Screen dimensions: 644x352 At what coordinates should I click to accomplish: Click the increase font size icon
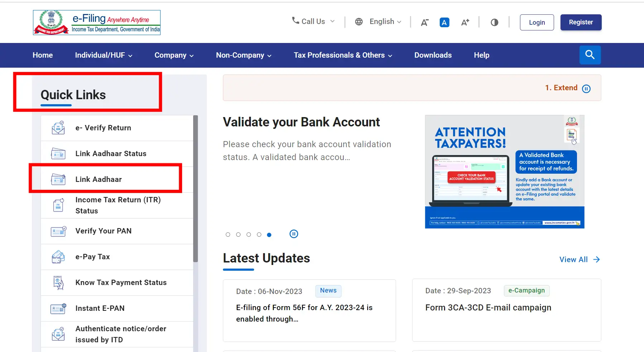[465, 23]
